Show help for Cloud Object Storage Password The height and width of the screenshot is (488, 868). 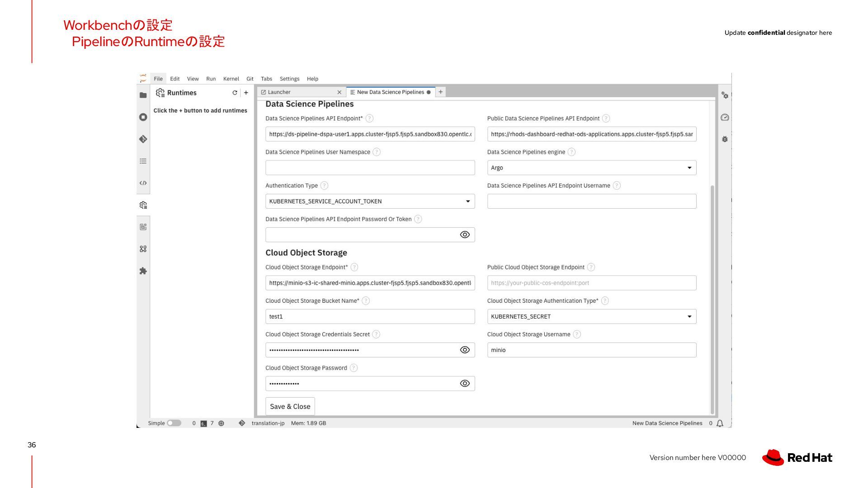pos(354,368)
